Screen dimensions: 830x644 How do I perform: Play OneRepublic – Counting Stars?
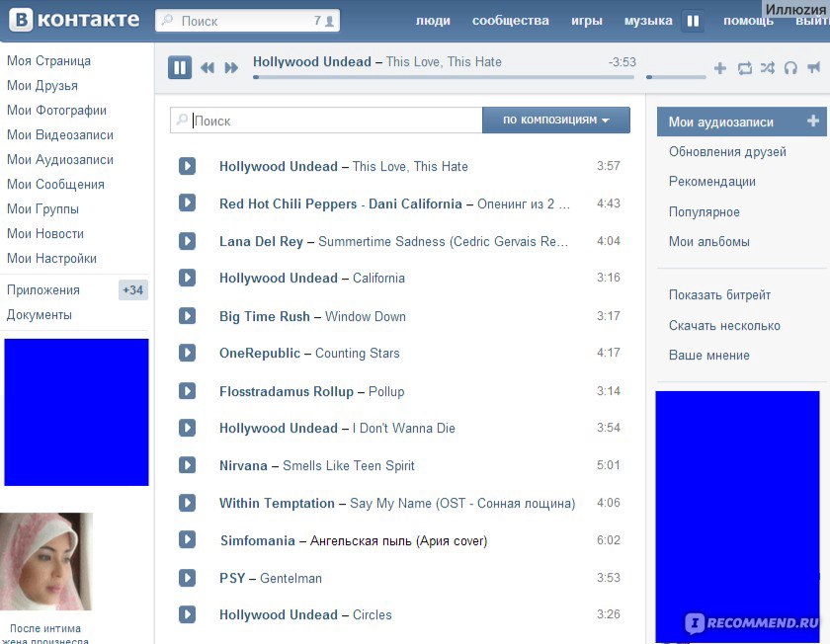(187, 353)
